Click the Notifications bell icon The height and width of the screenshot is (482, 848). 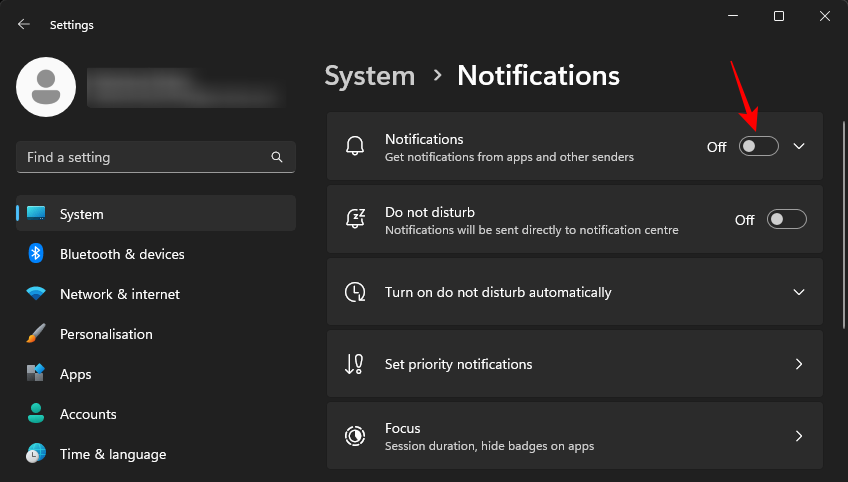tap(355, 146)
